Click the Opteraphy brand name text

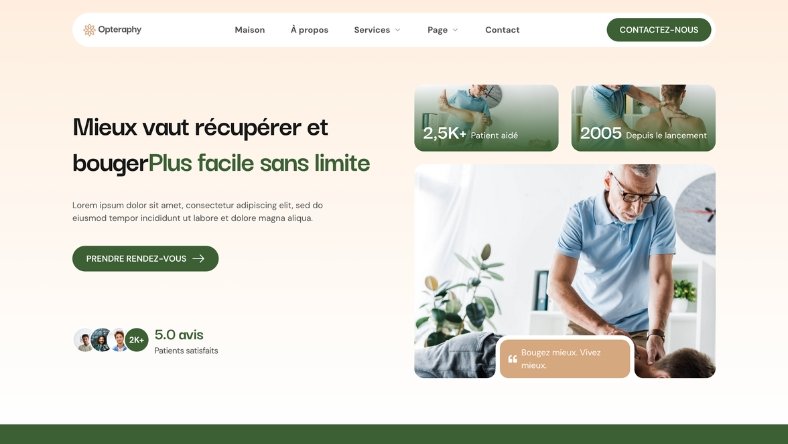point(120,30)
